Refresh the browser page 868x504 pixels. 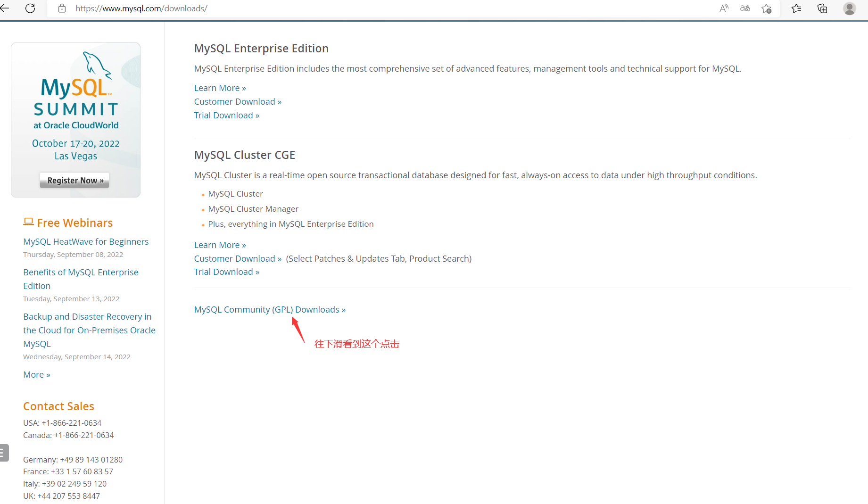30,8
